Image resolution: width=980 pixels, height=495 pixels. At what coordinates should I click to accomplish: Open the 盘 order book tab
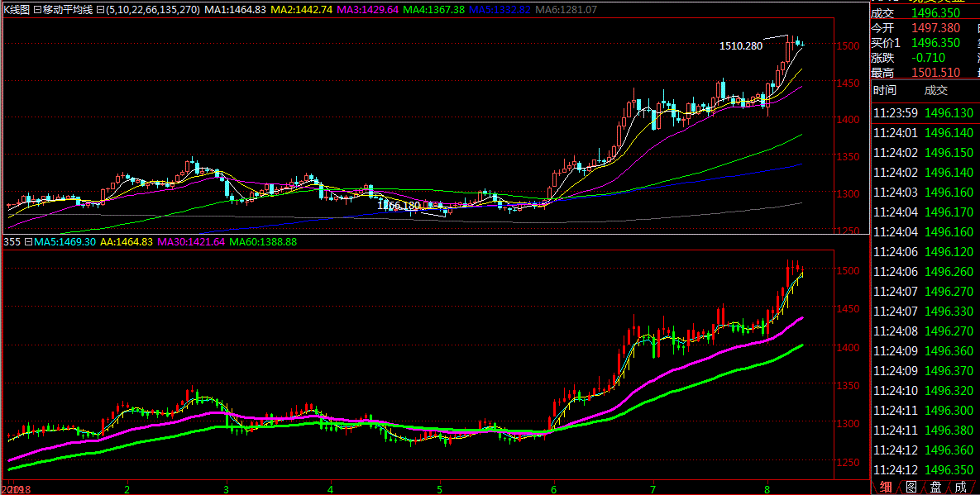point(935,487)
